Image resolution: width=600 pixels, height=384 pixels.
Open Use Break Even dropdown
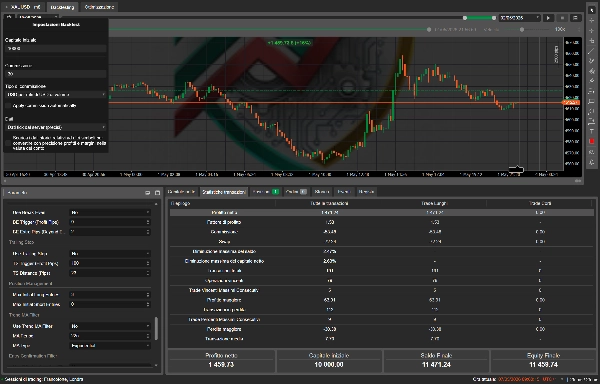click(x=109, y=212)
